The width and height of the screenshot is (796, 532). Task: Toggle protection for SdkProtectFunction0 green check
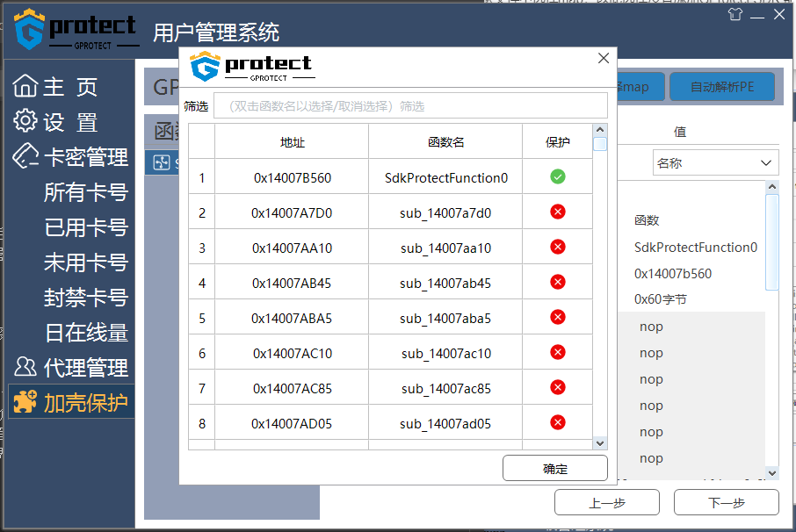point(557,177)
